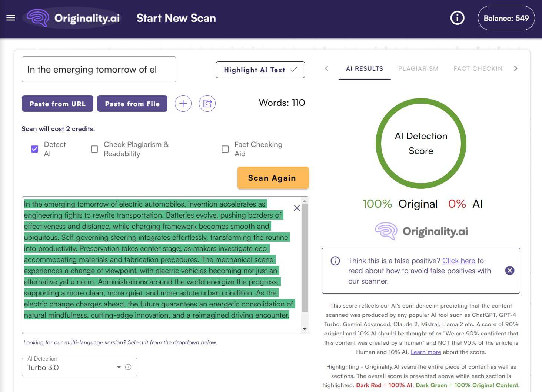The height and width of the screenshot is (392, 542).
Task: Click the text area scrollbar thumb
Action: (305, 258)
